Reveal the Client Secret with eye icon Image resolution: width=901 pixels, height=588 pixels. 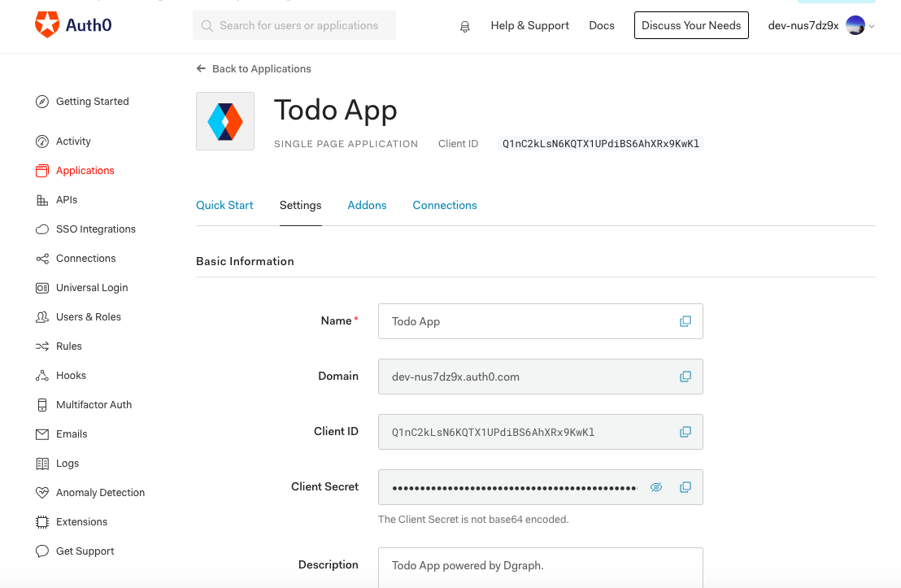coord(656,487)
